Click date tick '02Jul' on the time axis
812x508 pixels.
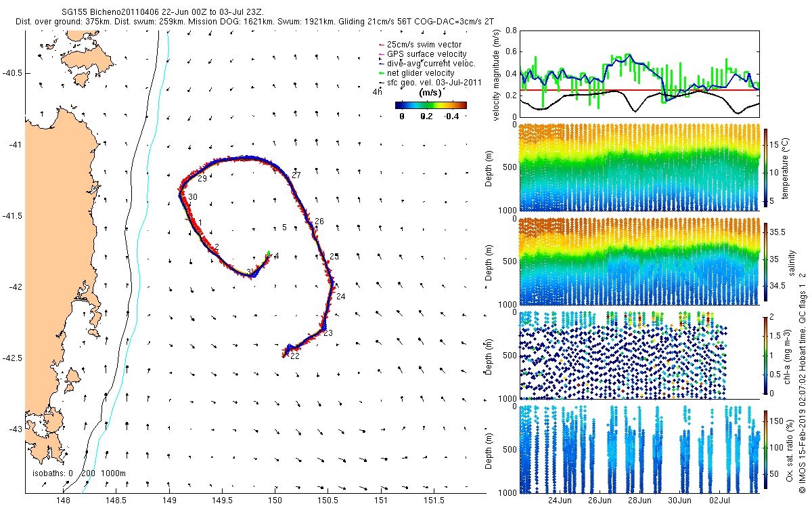pos(720,501)
